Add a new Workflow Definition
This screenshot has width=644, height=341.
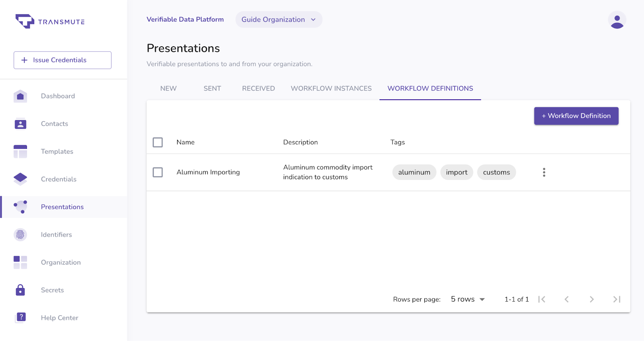576,116
